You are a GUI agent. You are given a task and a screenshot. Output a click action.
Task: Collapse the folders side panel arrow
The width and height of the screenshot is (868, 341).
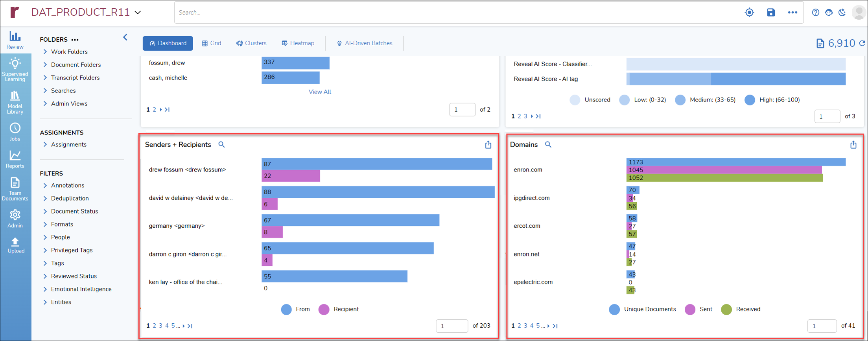tap(125, 37)
